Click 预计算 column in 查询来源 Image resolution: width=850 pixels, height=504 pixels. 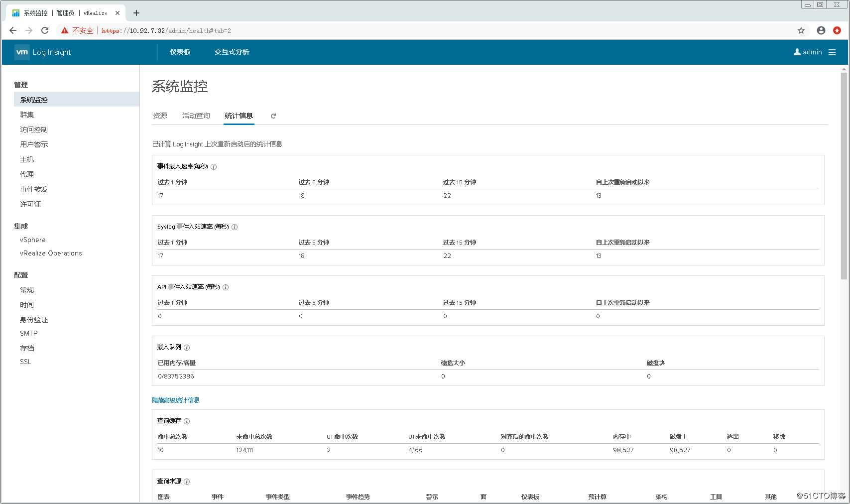[x=598, y=497]
